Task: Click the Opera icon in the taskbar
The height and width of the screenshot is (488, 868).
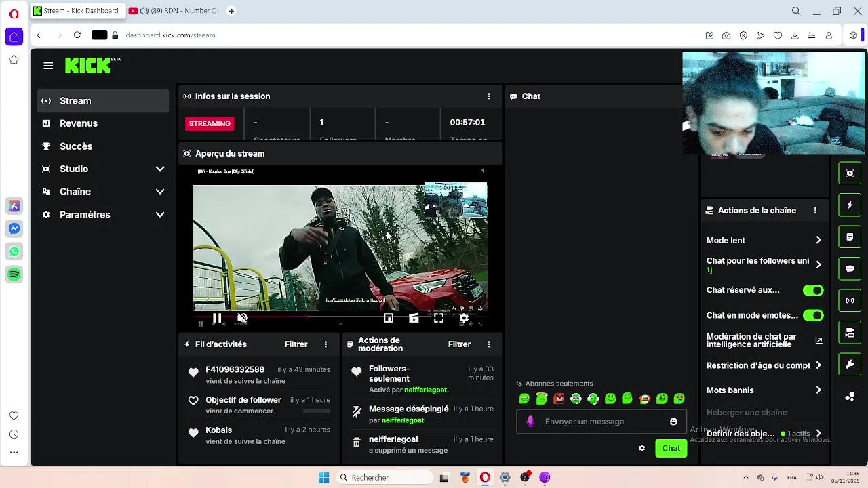Action: pos(485,478)
